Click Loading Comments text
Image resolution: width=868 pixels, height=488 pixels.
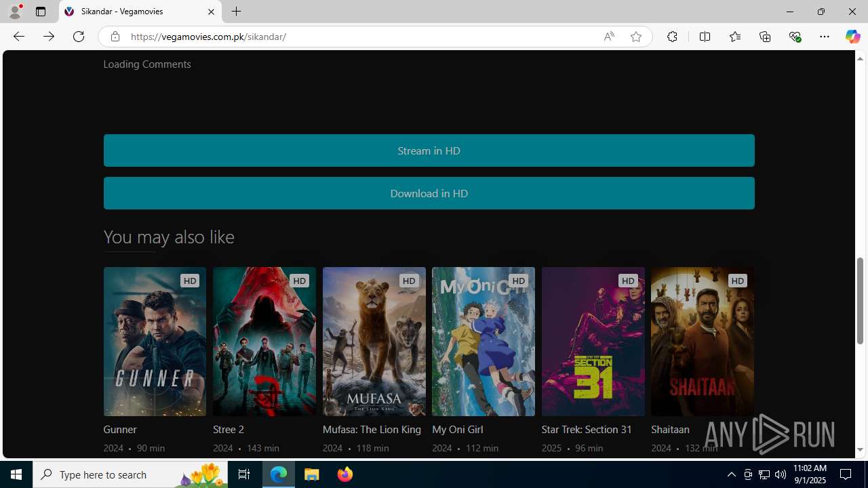point(147,64)
